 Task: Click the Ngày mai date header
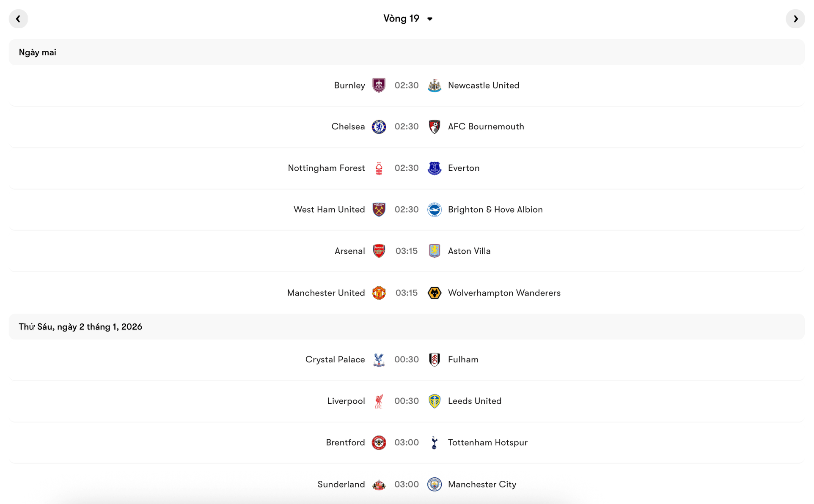coord(37,52)
